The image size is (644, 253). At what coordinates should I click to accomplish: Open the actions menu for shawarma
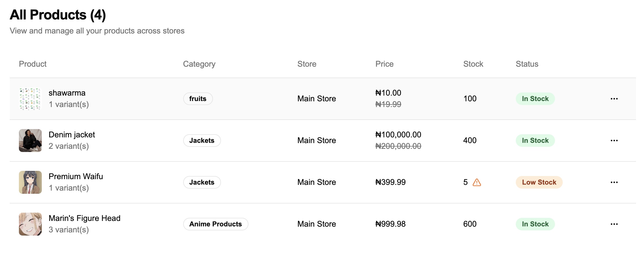[614, 99]
